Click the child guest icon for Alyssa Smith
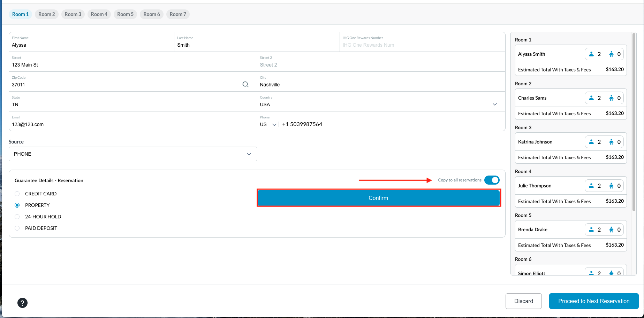This screenshot has height=318, width=644. point(611,54)
